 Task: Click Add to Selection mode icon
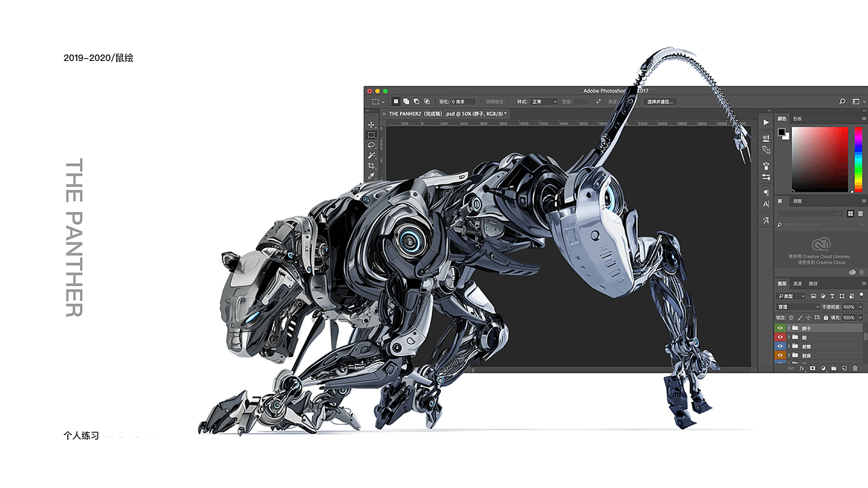tap(406, 101)
